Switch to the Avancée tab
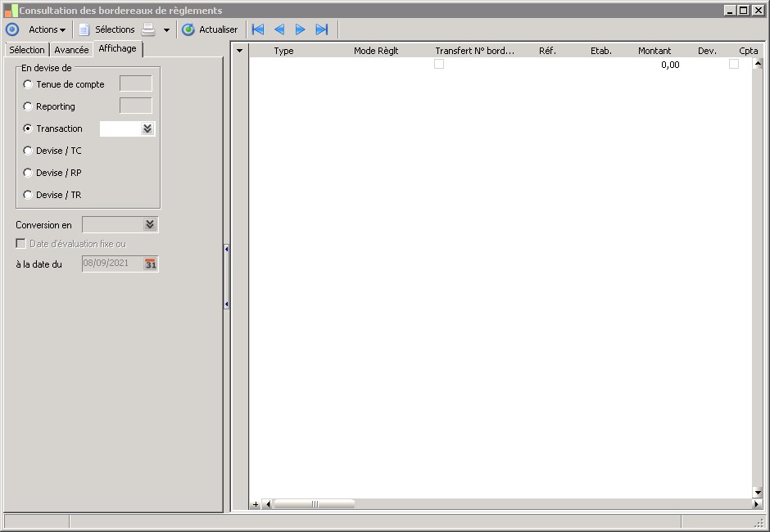 tap(71, 50)
